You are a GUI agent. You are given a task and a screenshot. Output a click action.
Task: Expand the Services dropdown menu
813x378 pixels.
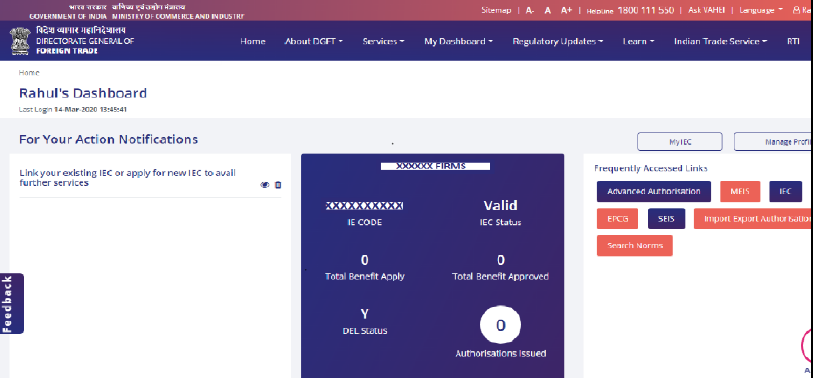click(x=383, y=41)
